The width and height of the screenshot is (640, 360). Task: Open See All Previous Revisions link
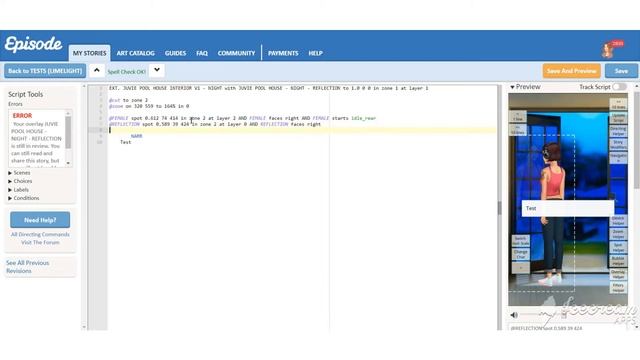click(27, 267)
